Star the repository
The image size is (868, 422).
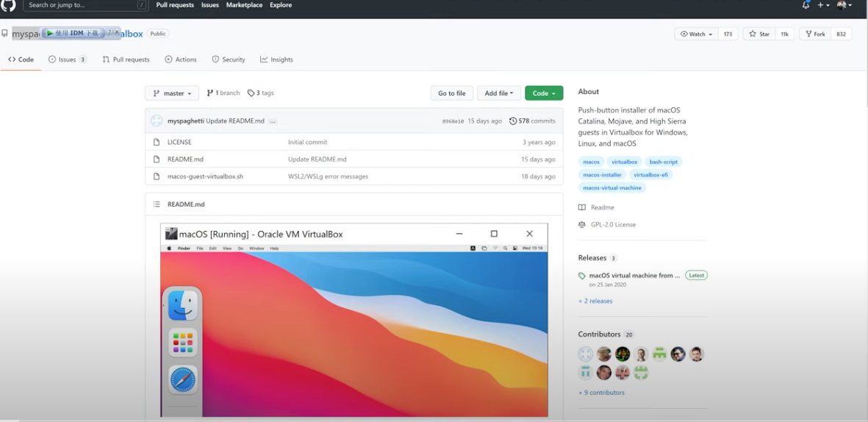(759, 34)
